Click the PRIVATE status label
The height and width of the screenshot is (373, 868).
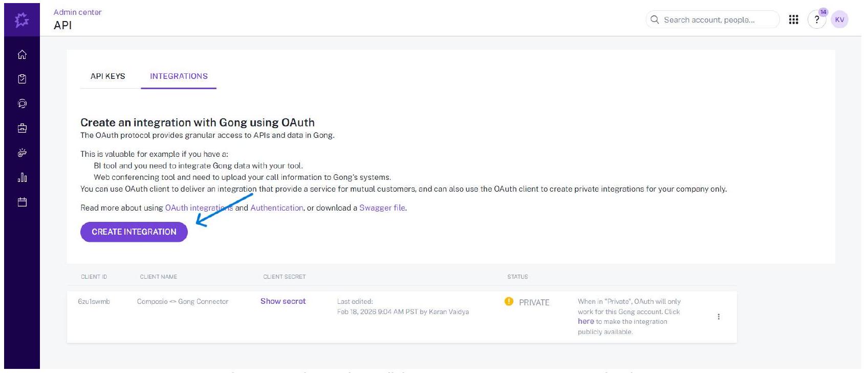point(534,302)
